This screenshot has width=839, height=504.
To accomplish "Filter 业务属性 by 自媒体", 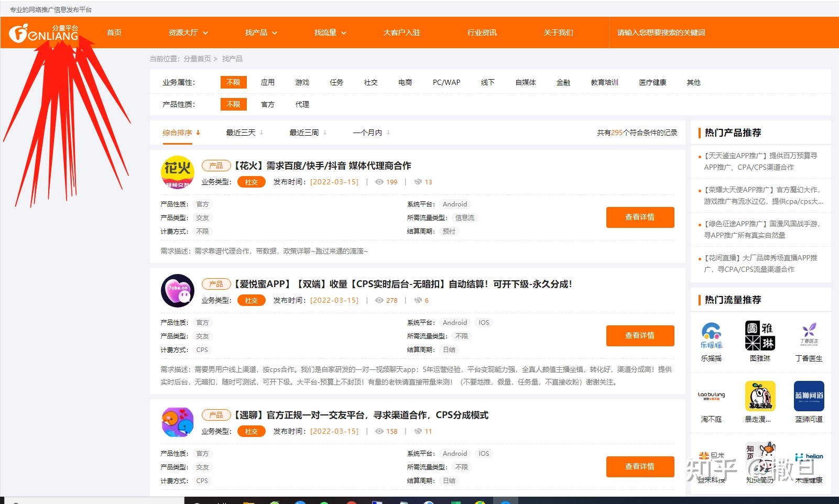I will coord(526,82).
